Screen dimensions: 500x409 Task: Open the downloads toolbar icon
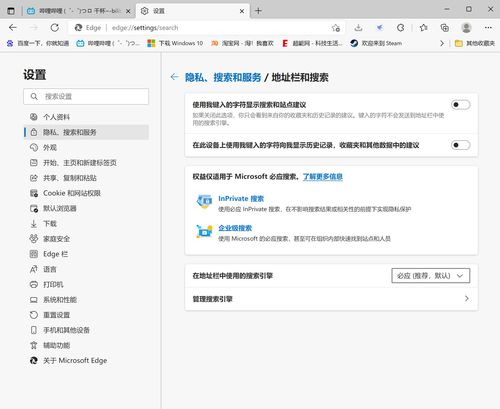[x=358, y=28]
